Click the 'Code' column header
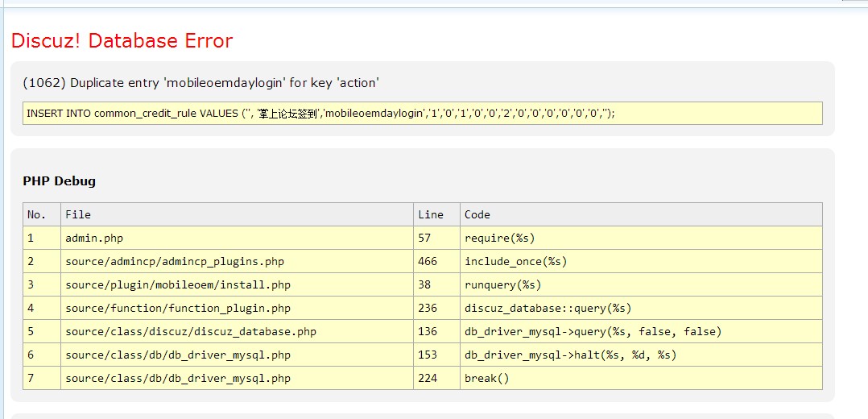Image resolution: width=868 pixels, height=419 pixels. coord(641,214)
